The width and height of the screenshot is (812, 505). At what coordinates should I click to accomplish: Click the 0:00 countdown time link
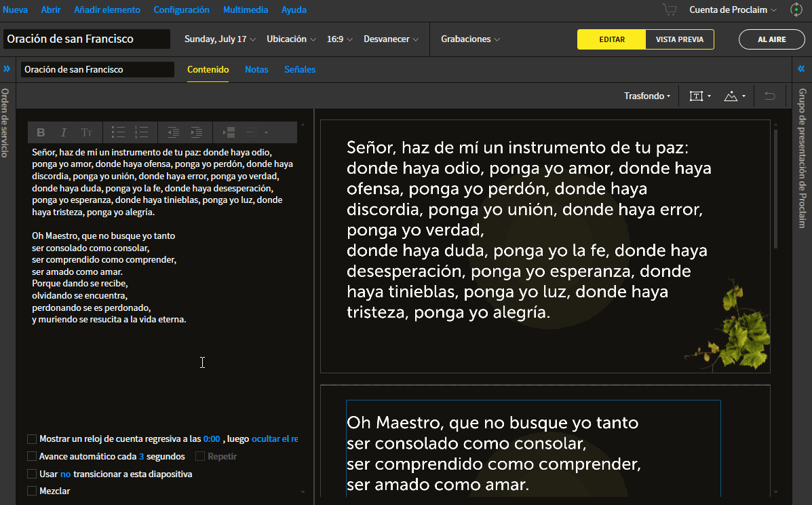tap(211, 438)
